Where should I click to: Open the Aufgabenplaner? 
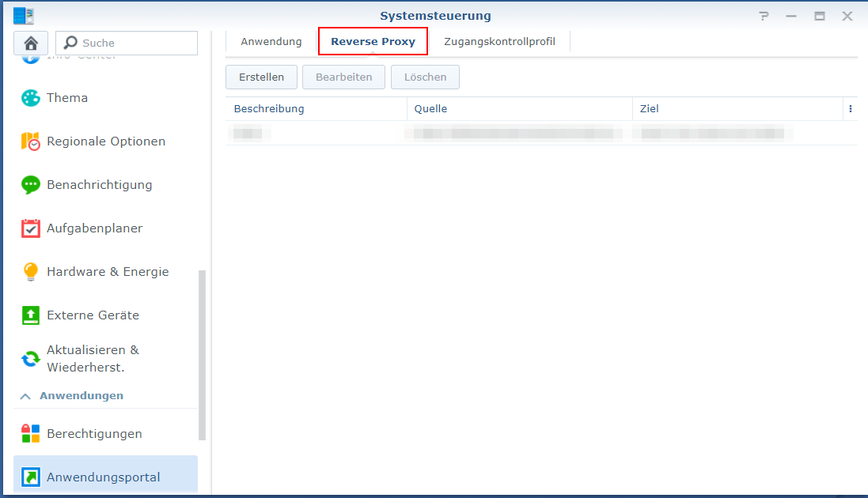[x=95, y=228]
